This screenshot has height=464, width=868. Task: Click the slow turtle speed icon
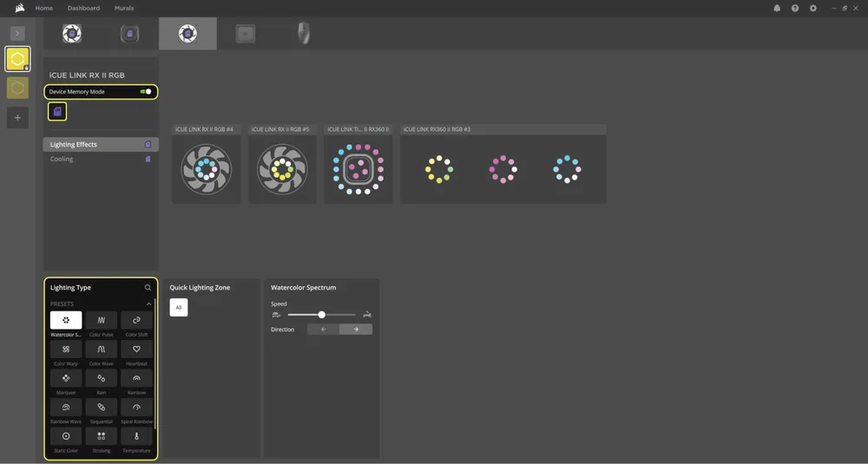pyautogui.click(x=277, y=315)
